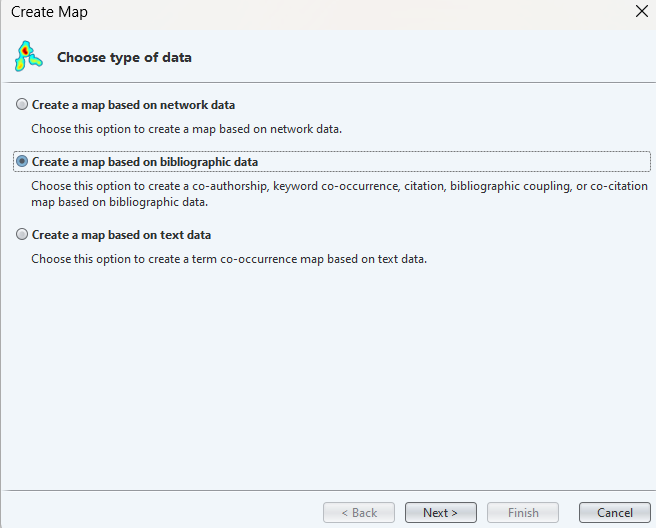Click the 'Create a map based on bibliographic data' label
The image size is (656, 528).
[145, 161]
